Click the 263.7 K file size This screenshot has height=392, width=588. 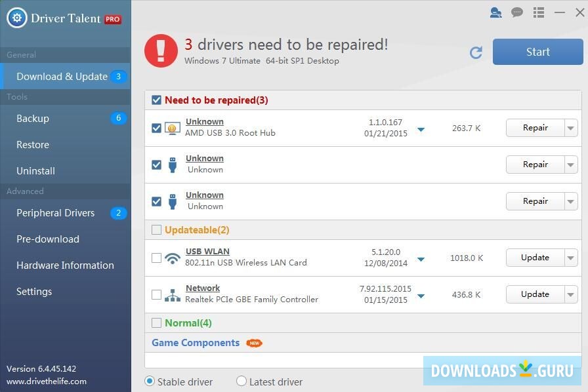click(466, 128)
